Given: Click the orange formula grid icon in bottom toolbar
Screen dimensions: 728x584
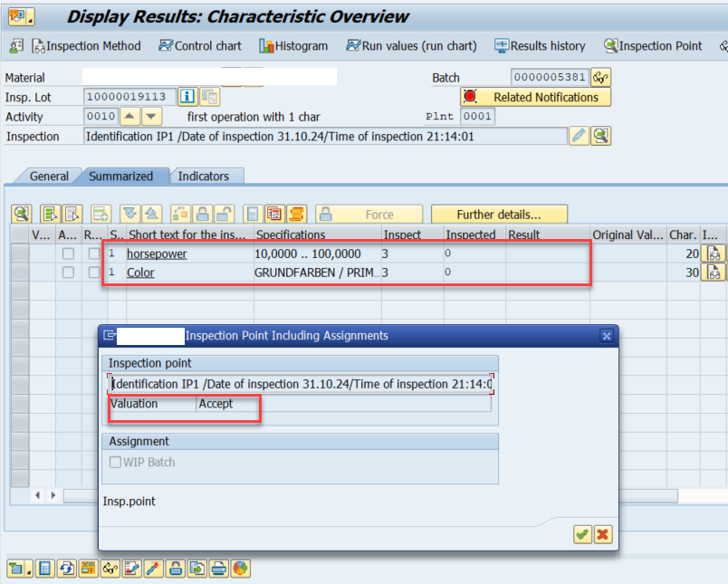Looking at the screenshot, I should click(88, 569).
